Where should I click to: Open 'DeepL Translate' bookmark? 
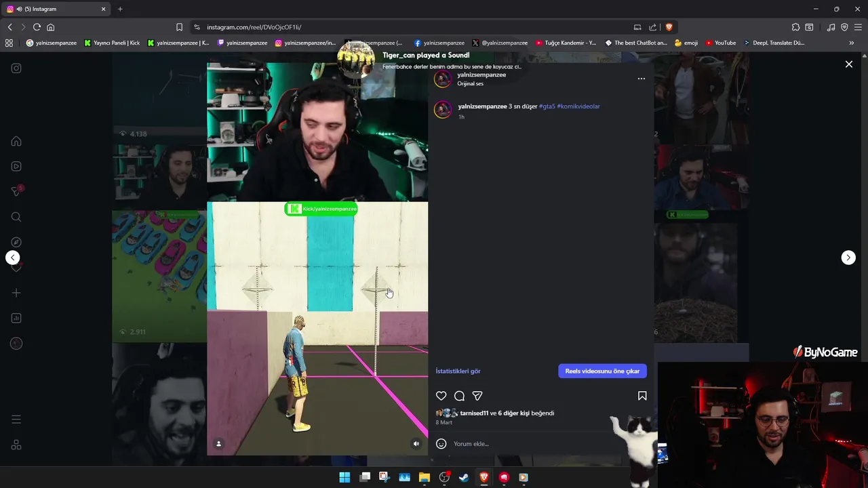coord(774,43)
